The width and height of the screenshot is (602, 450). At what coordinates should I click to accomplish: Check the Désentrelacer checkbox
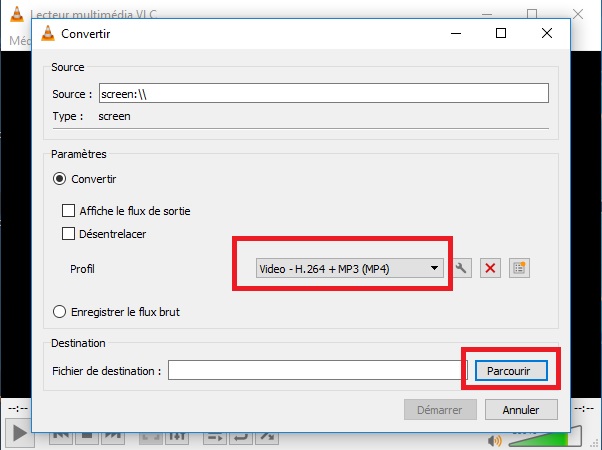(x=68, y=234)
